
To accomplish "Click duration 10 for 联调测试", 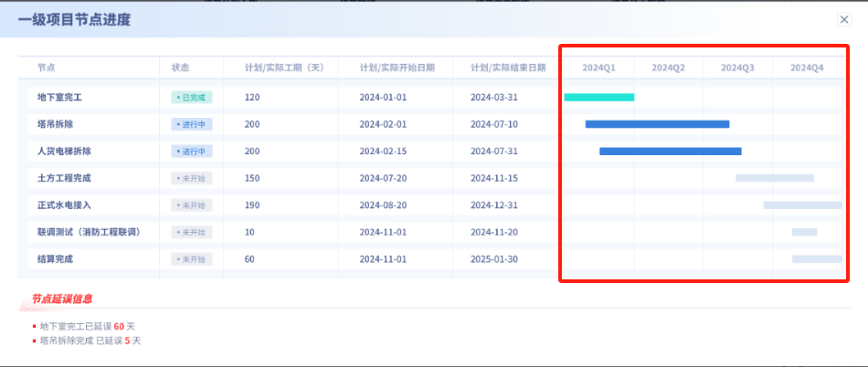I will tap(249, 232).
